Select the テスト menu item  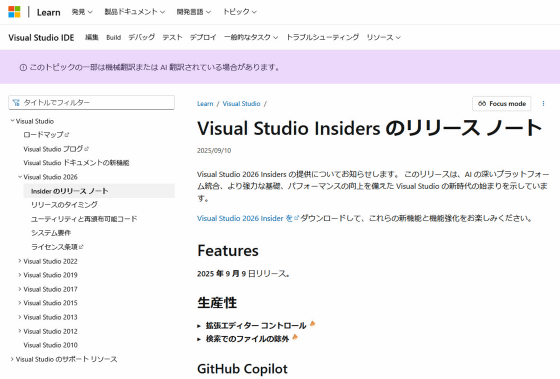pyautogui.click(x=172, y=37)
